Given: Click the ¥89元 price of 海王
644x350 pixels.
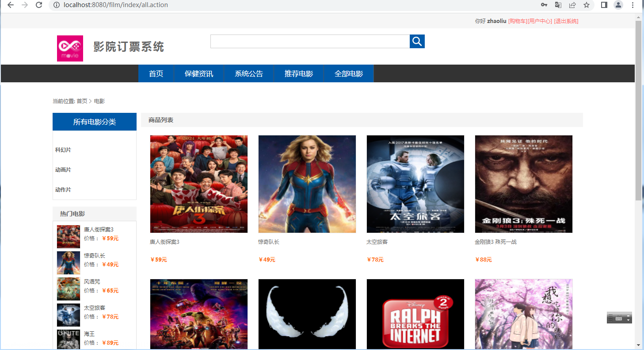Looking at the screenshot, I should (x=110, y=343).
